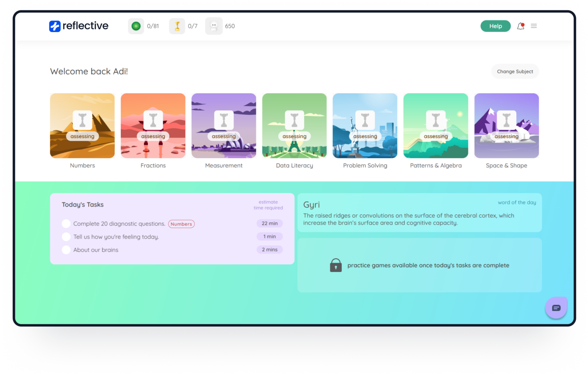Tick the About our brains task
This screenshot has width=588, height=375.
click(66, 250)
